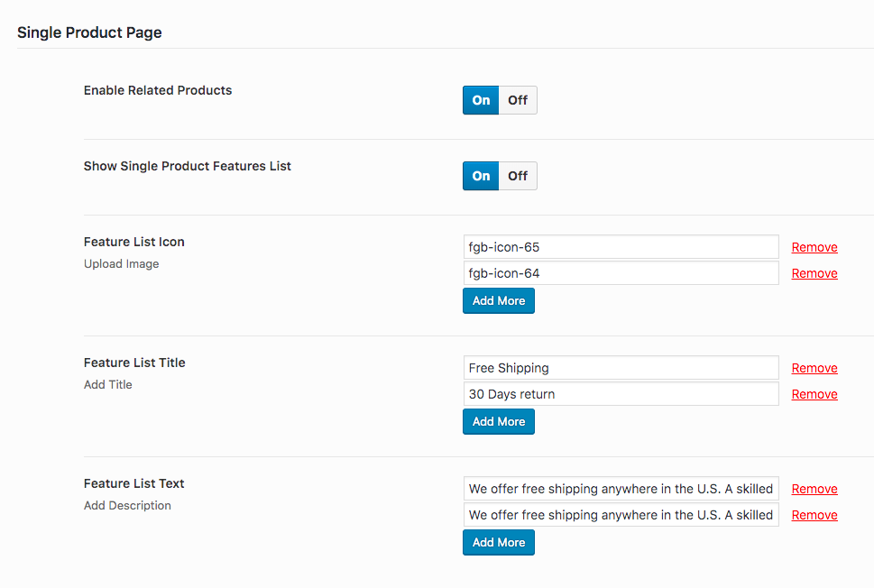Focus the Free Shipping title field
Viewport: 874px width, 588px height.
click(621, 368)
